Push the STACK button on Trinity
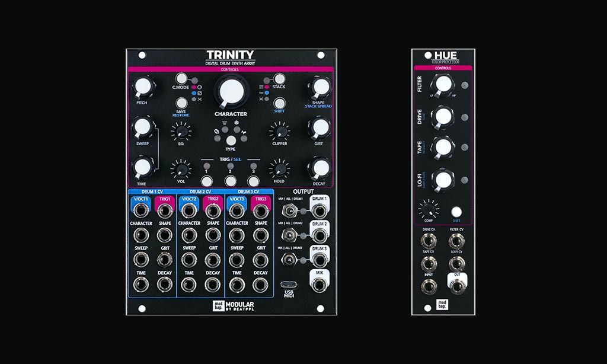Image resolution: width=607 pixels, height=364 pixels. (x=279, y=79)
